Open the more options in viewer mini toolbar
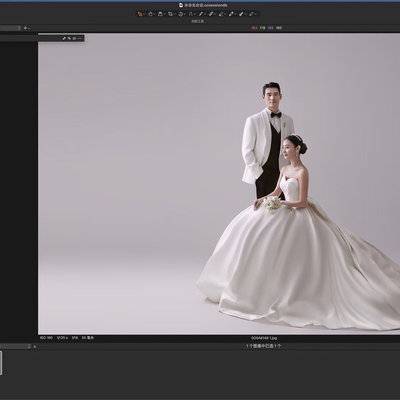The height and width of the screenshot is (400, 400). click(80, 38)
